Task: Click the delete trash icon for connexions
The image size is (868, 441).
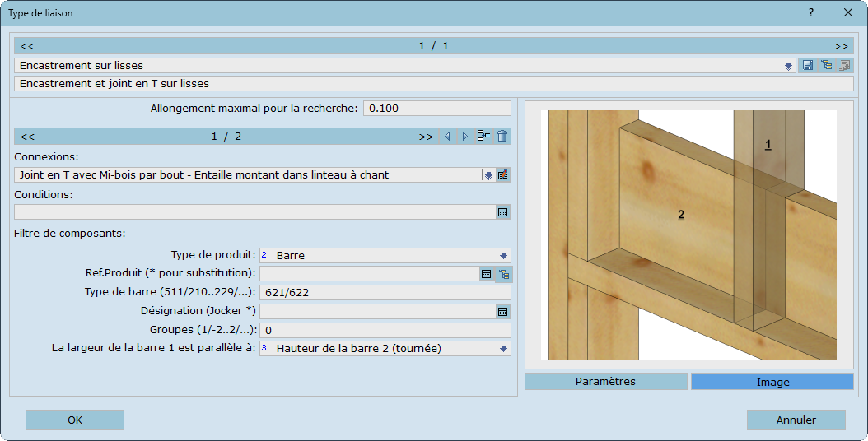Action: [x=502, y=137]
